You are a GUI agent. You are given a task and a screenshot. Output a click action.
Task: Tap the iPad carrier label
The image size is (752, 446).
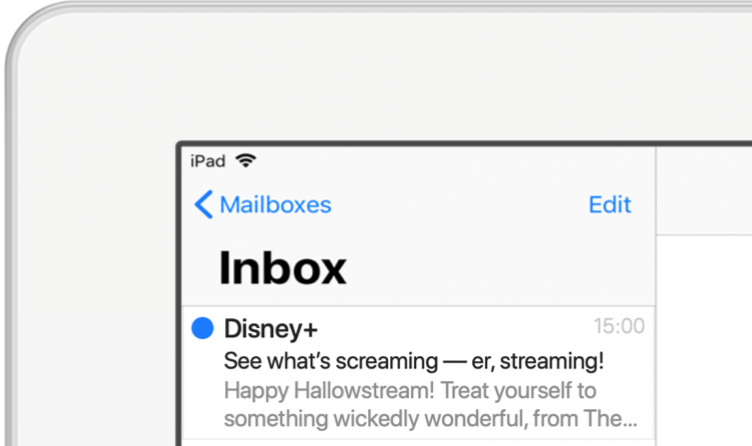point(208,161)
